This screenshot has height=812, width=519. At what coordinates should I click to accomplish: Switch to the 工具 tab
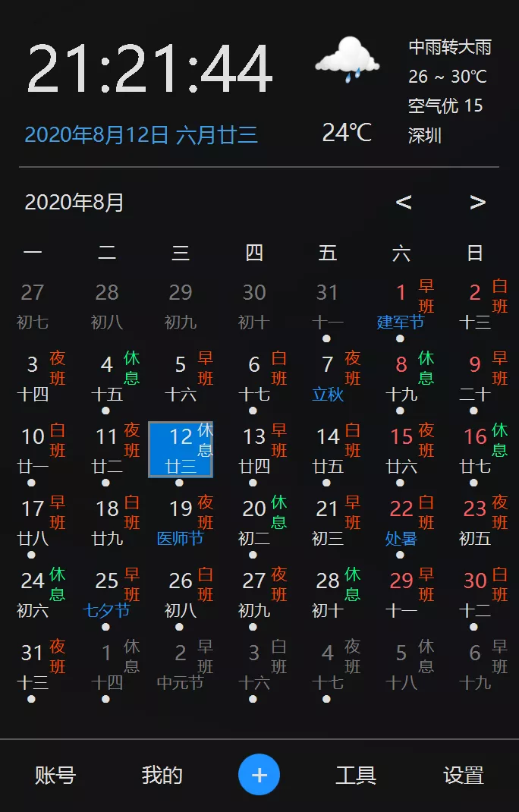coord(356,775)
